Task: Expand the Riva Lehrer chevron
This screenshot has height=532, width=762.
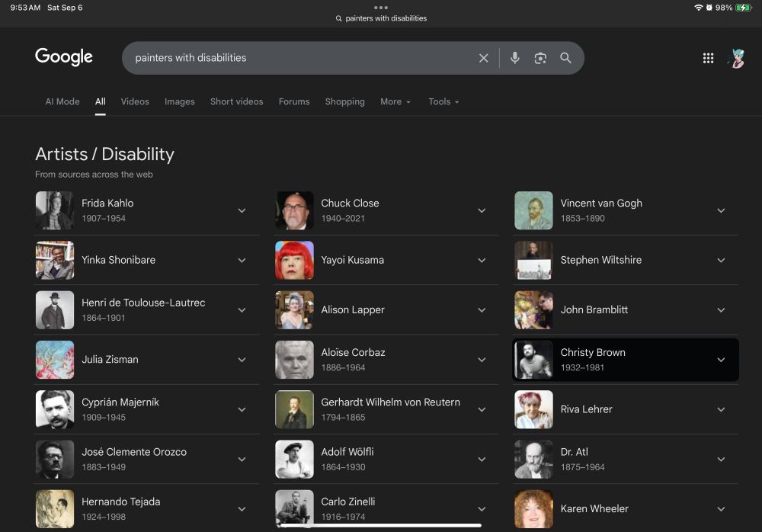Action: point(721,409)
